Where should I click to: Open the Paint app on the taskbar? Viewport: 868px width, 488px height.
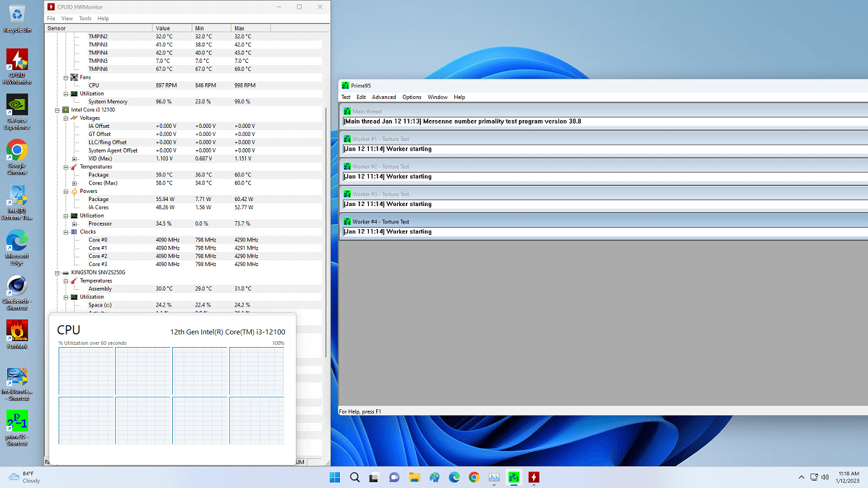pos(434,477)
